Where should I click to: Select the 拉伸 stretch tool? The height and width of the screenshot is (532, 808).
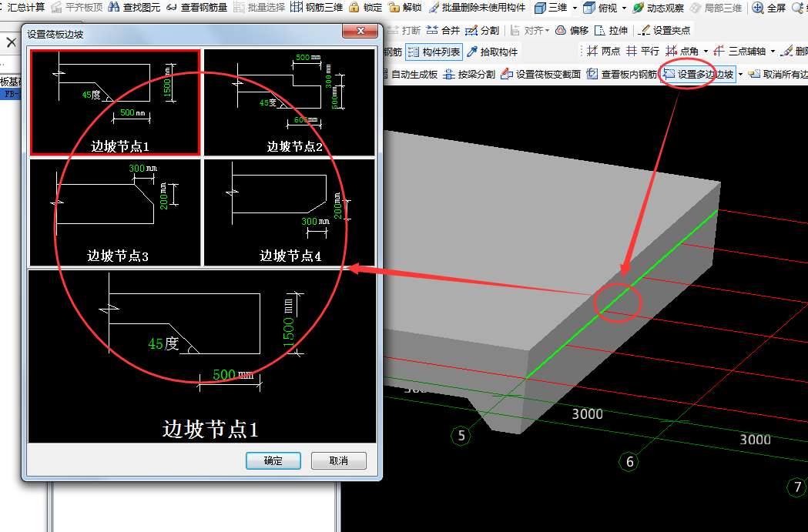click(x=611, y=30)
